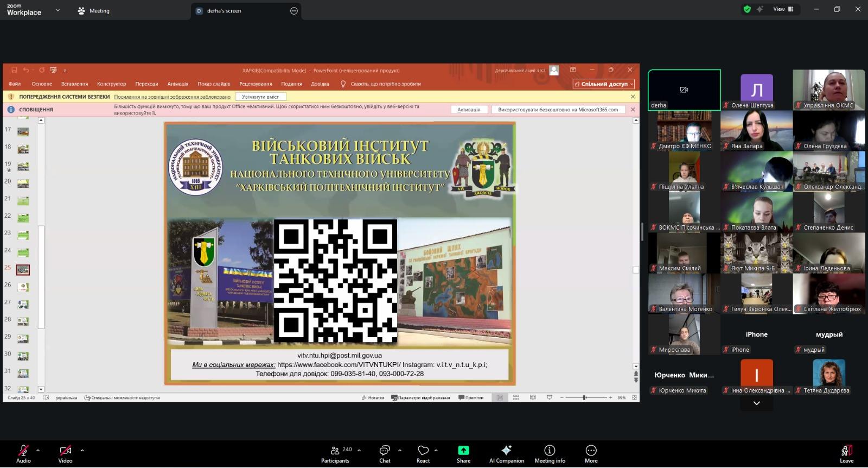Show Meeting info

click(550, 454)
